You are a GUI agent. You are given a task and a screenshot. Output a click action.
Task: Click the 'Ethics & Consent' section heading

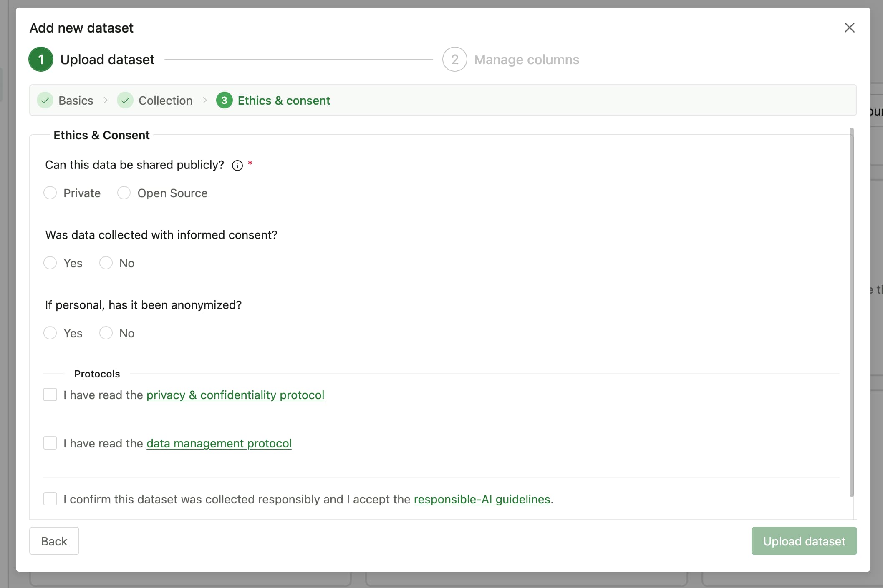(101, 135)
